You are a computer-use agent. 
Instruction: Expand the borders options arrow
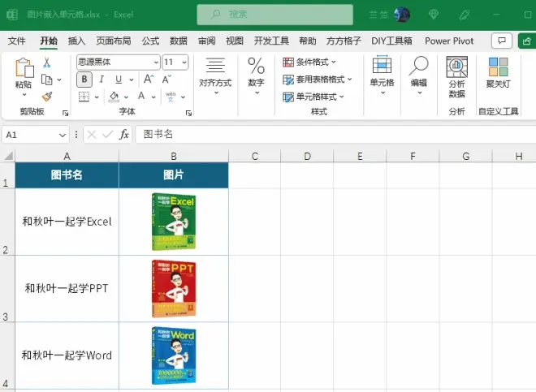pos(97,97)
